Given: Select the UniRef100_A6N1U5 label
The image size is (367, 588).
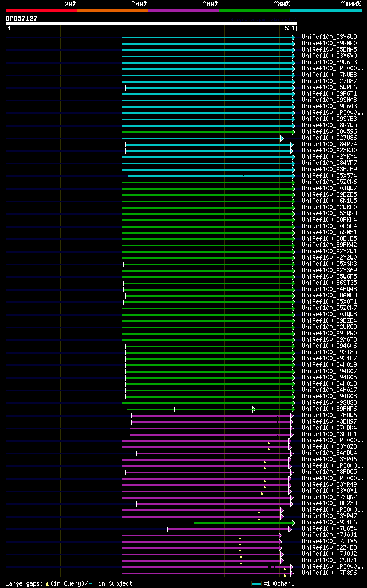Looking at the screenshot, I should [x=330, y=201].
